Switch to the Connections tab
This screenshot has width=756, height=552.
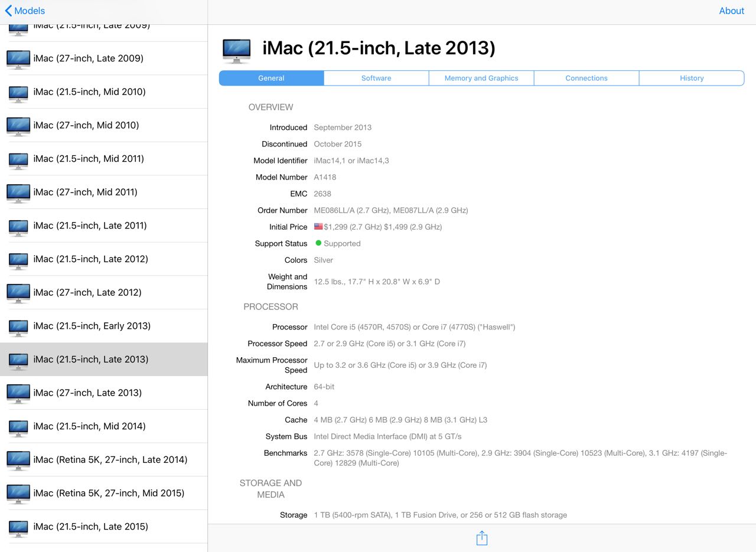tap(586, 78)
